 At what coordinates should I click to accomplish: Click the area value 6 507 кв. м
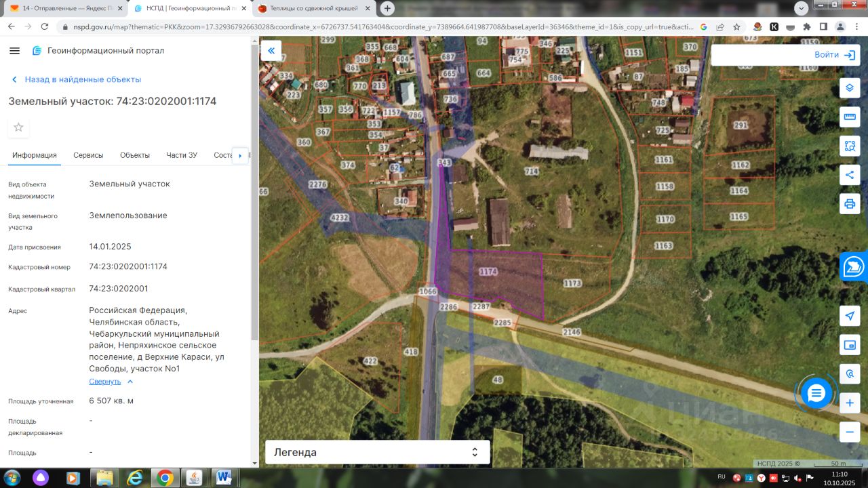click(111, 401)
